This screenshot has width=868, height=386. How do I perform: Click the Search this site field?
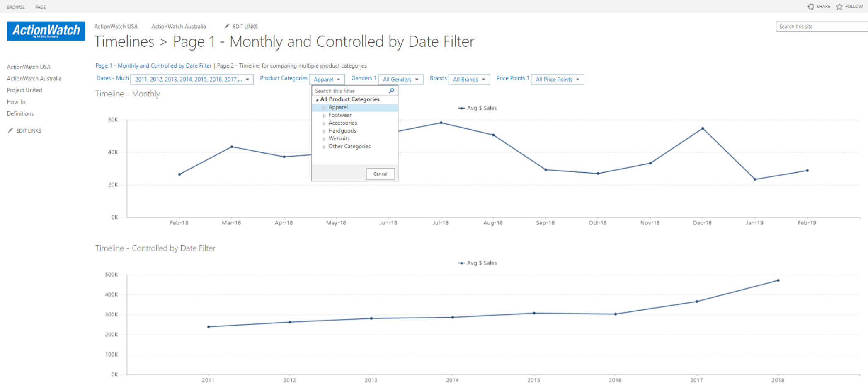[821, 27]
